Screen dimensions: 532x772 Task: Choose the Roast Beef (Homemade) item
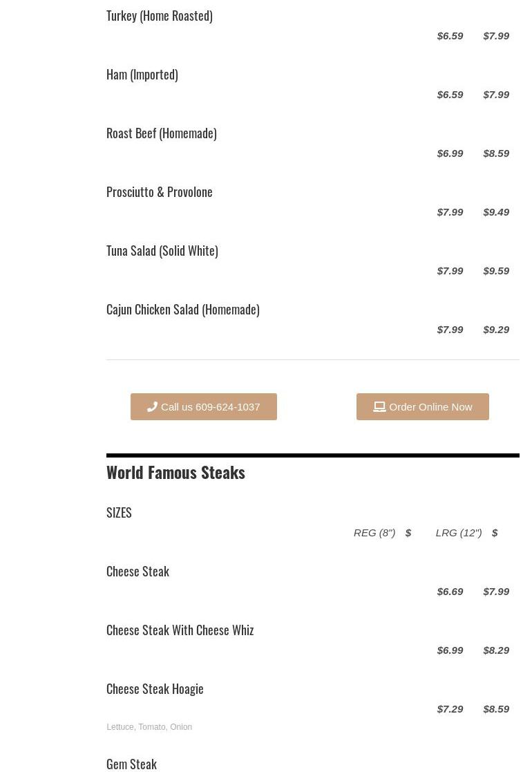coord(161,133)
